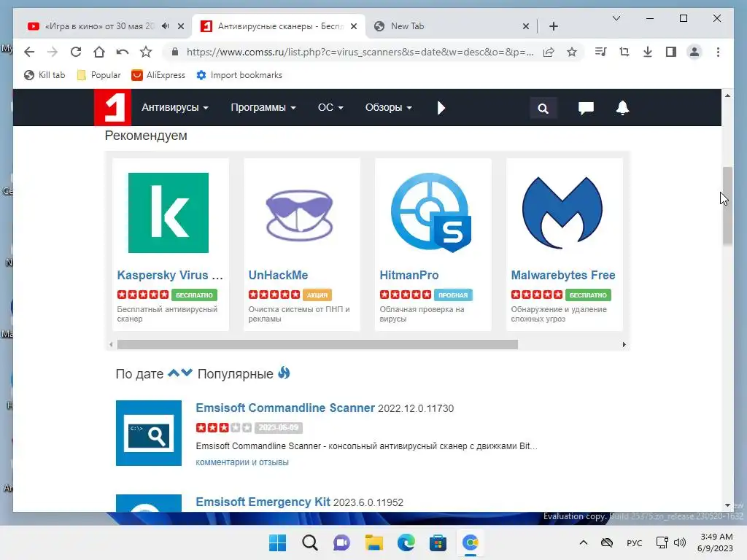Toggle the side panel icon
Viewport: 747px width, 560px height.
(671, 52)
